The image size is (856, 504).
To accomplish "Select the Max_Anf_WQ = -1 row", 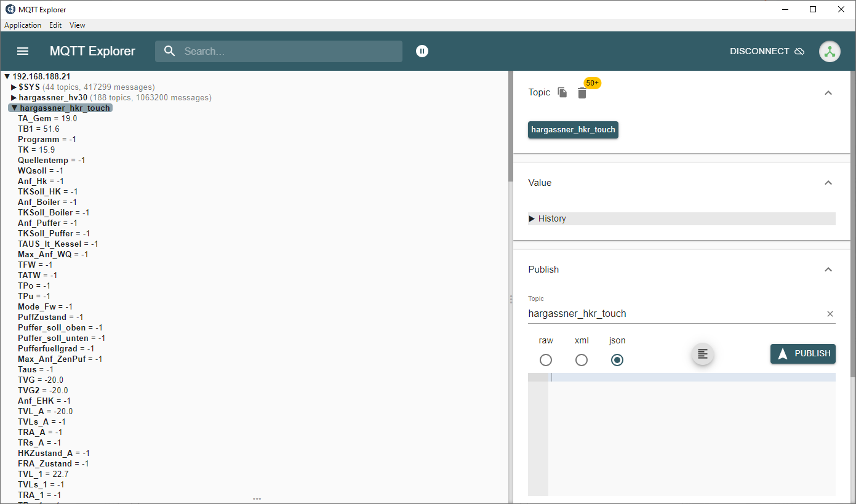I will coord(53,254).
